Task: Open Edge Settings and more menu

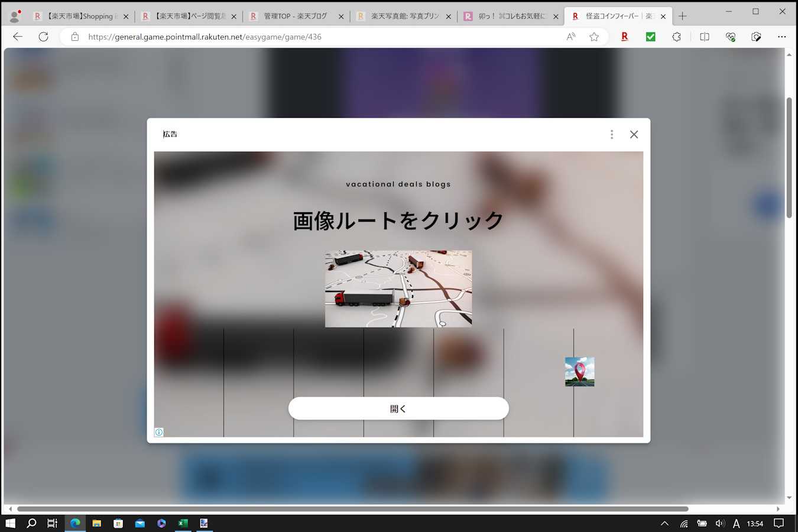Action: pyautogui.click(x=781, y=37)
